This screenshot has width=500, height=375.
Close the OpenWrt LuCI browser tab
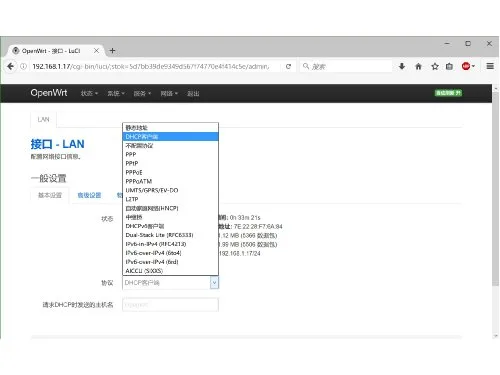click(96, 51)
